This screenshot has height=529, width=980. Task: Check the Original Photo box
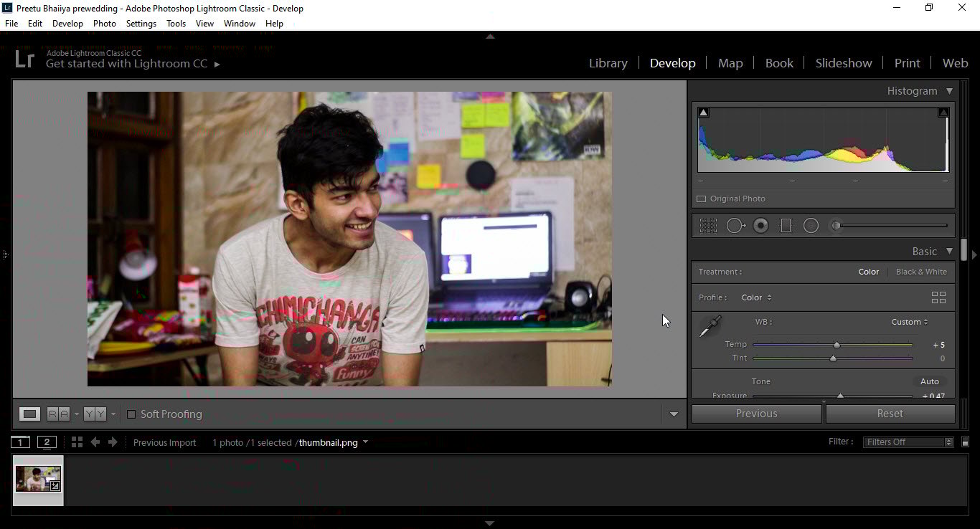coord(702,199)
